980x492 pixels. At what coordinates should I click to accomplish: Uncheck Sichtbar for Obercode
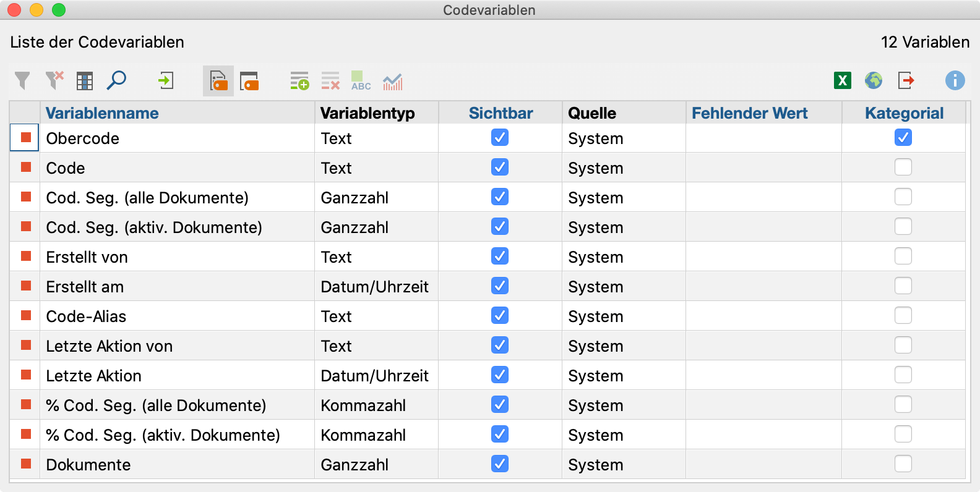click(500, 137)
